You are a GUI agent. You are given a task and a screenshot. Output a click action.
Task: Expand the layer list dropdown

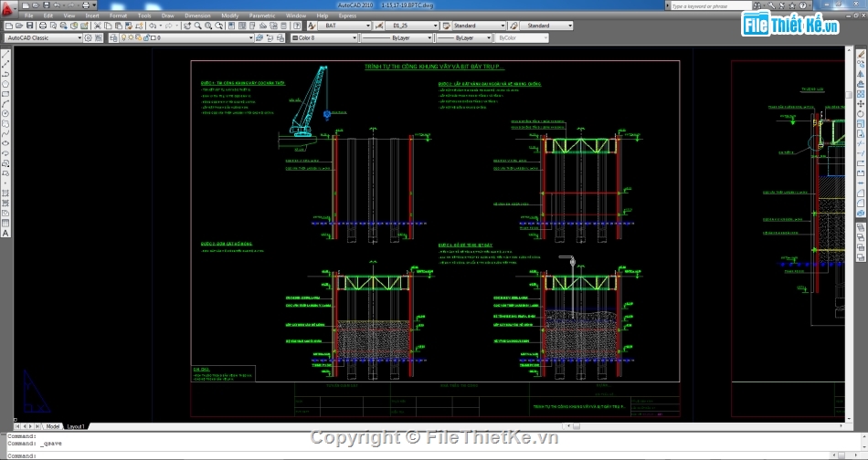250,37
